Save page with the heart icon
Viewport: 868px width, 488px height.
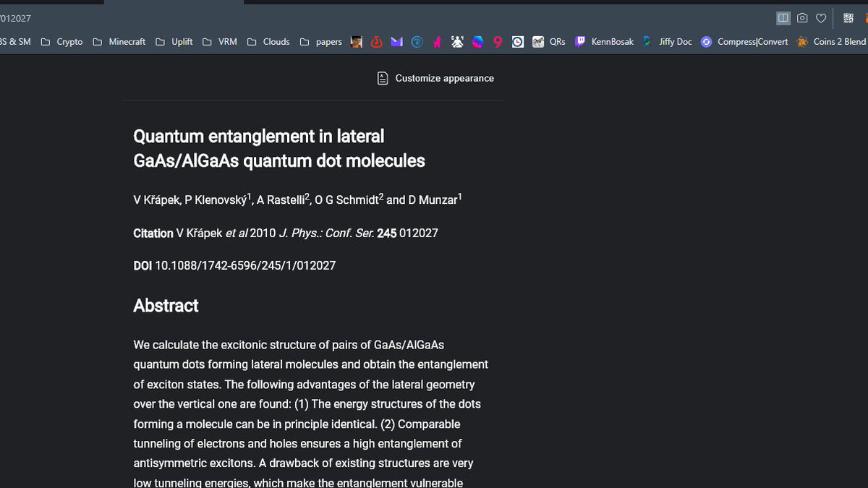[x=820, y=17]
